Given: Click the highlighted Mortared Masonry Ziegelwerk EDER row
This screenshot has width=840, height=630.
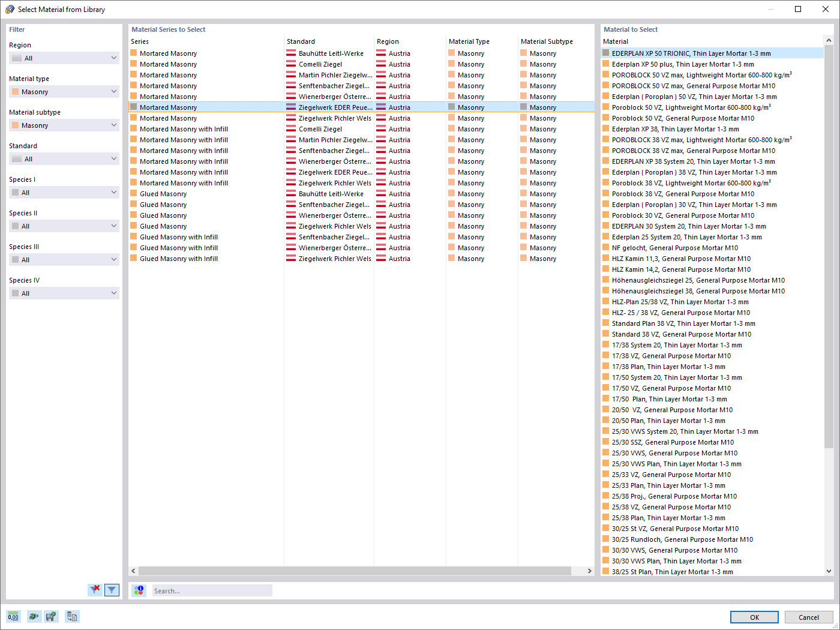Looking at the screenshot, I should 240,107.
